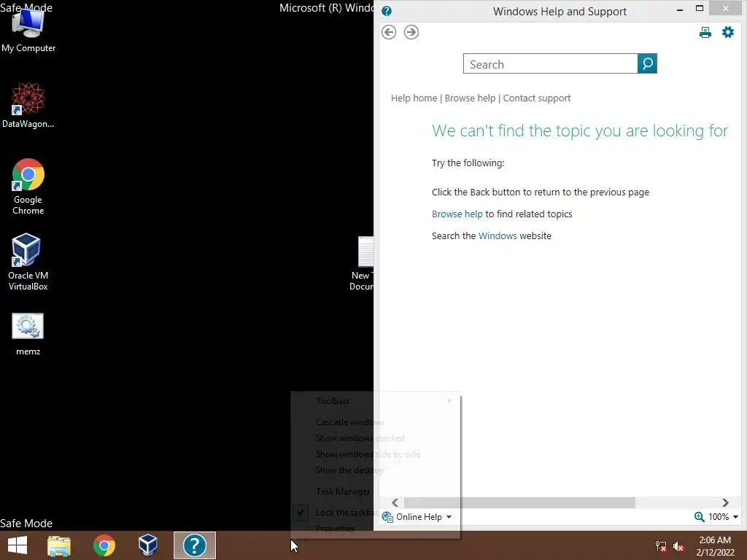
Task: Open Toolbars submenu in context menu
Action: click(x=376, y=401)
